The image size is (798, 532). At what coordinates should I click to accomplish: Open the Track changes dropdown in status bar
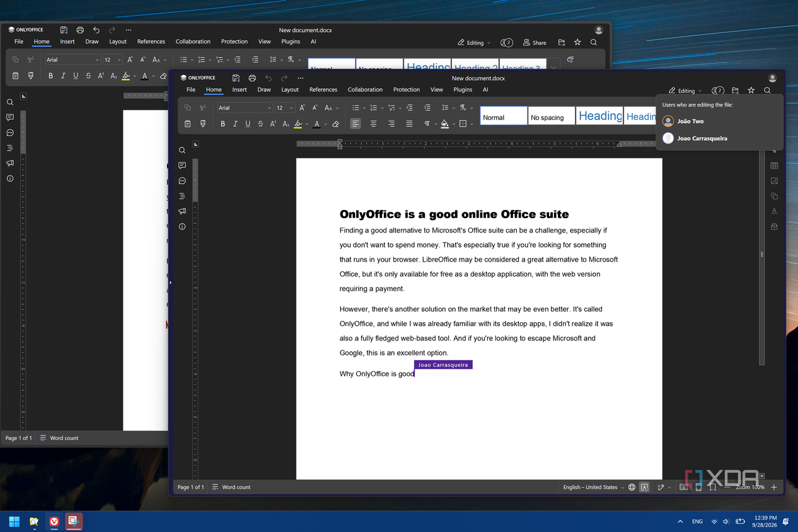[669, 487]
